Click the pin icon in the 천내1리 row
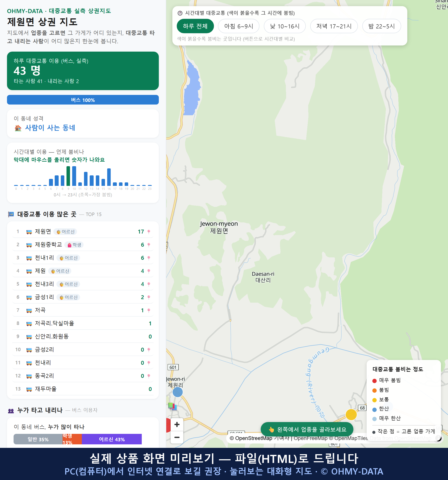This screenshot has width=448, height=480. (x=149, y=258)
